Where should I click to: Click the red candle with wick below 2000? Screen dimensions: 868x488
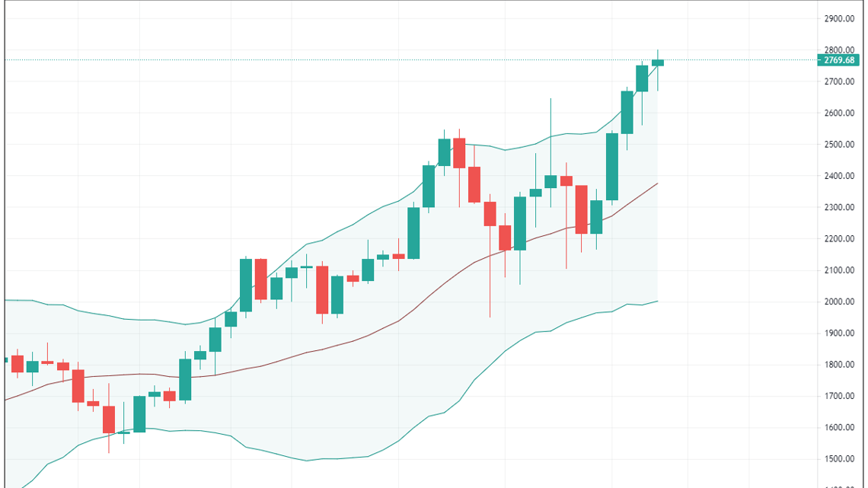click(490, 214)
